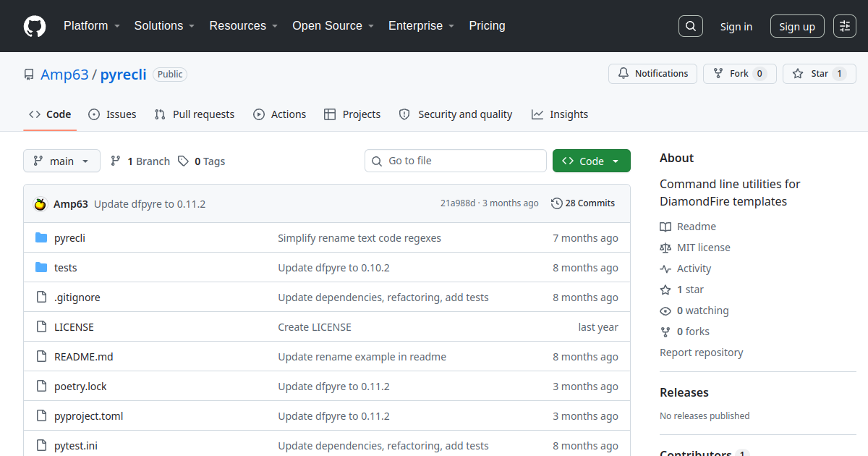Click the scales icon beside MIT license
868x456 pixels.
665,248
